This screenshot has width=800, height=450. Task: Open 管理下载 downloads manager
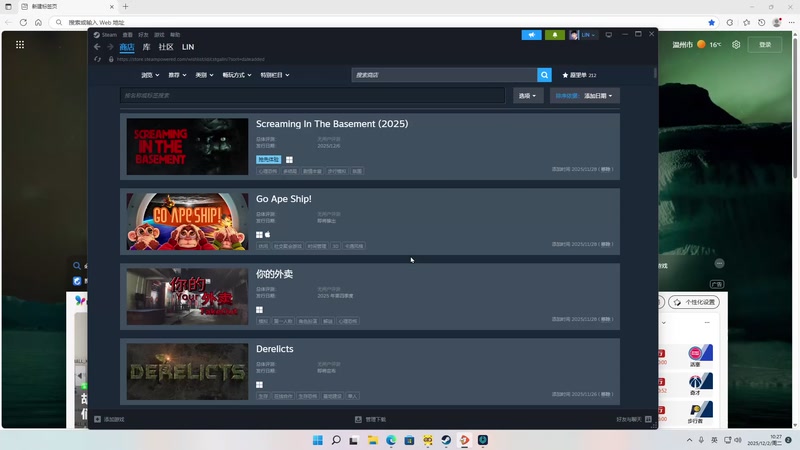coord(370,419)
